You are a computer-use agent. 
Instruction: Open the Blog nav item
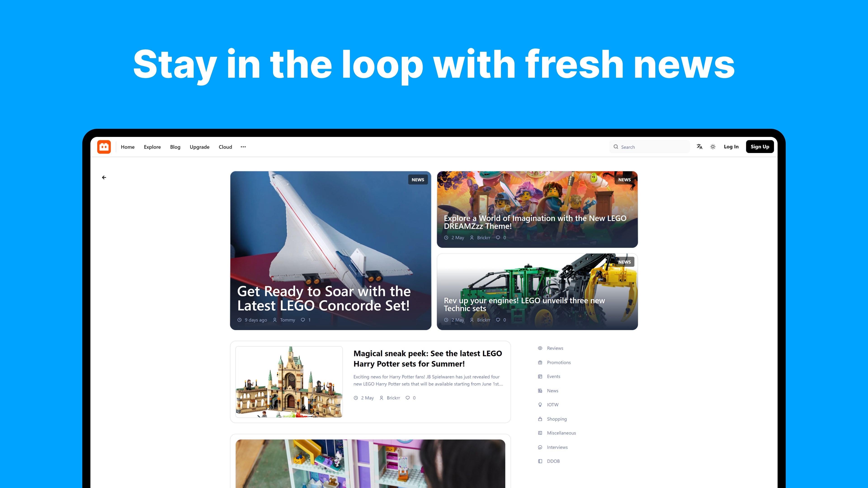point(175,147)
